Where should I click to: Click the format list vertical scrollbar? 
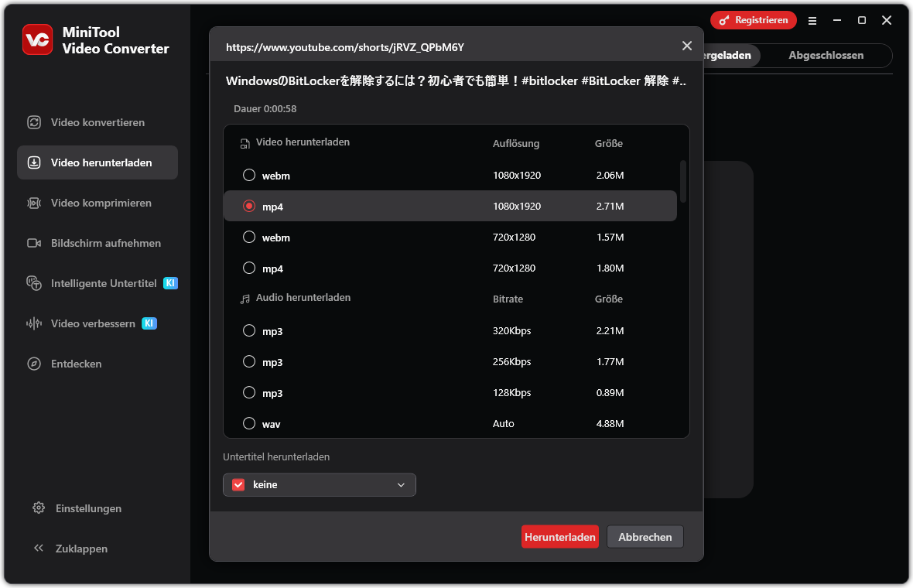click(x=683, y=182)
